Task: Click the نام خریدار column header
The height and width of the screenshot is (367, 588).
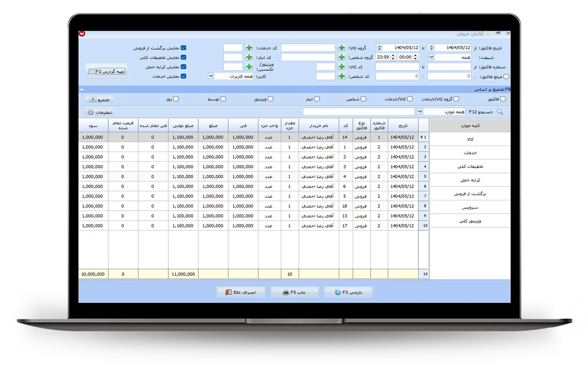Action: (x=319, y=125)
